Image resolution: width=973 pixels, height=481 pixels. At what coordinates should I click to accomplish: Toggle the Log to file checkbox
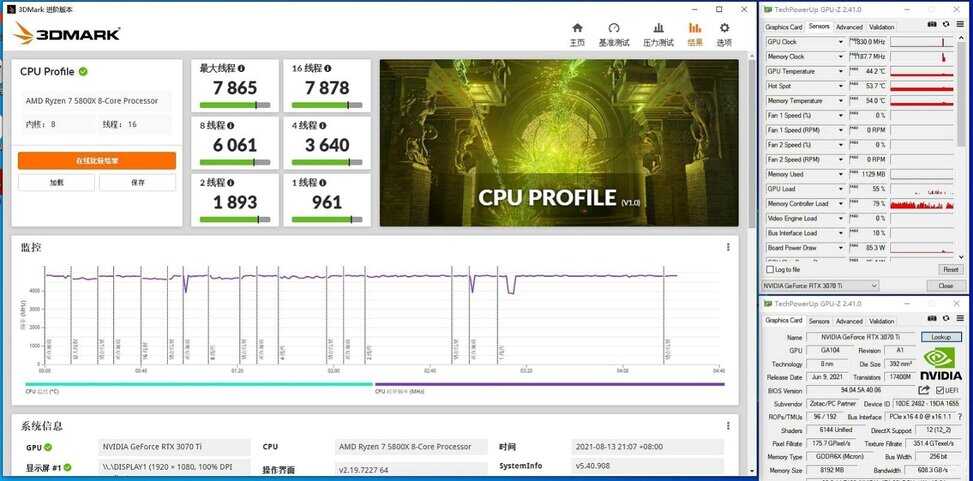click(x=770, y=270)
